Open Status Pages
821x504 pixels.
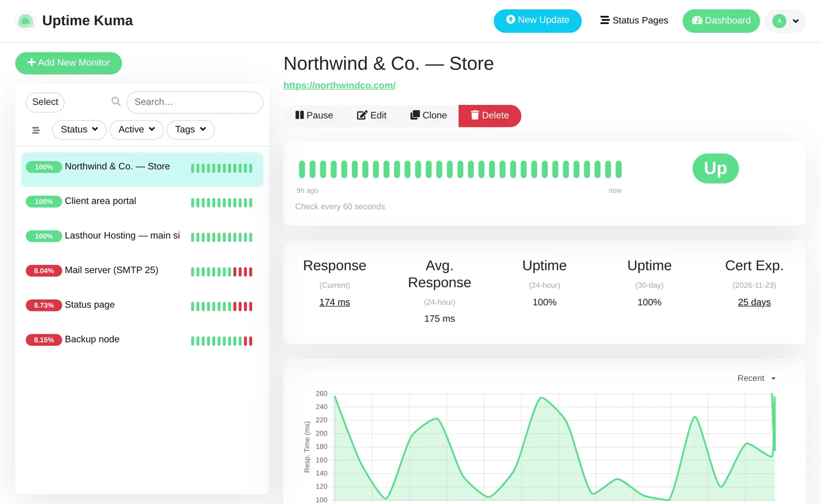(634, 21)
